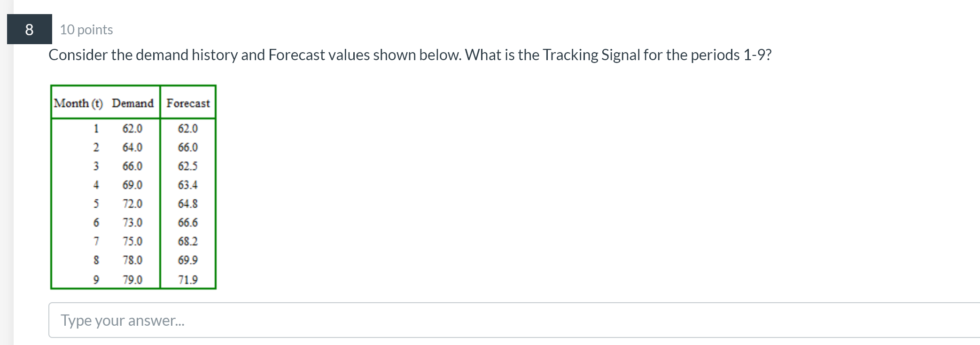This screenshot has height=345, width=980.
Task: Click the forecast value 66.6 for month 6
Action: tap(188, 222)
